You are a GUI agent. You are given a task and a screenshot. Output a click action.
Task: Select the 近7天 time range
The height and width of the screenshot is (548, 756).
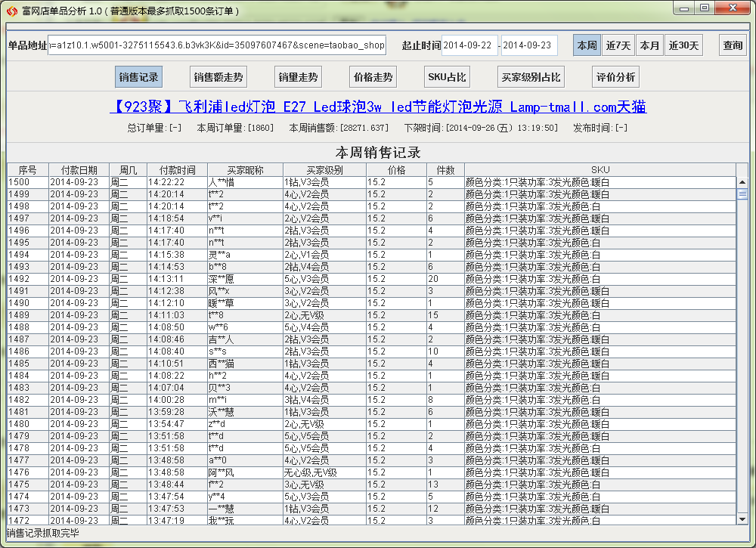point(618,45)
